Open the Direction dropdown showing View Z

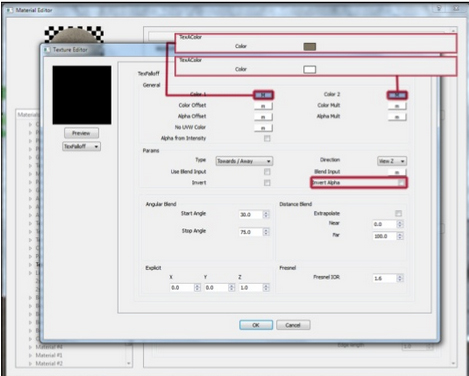[x=392, y=161]
